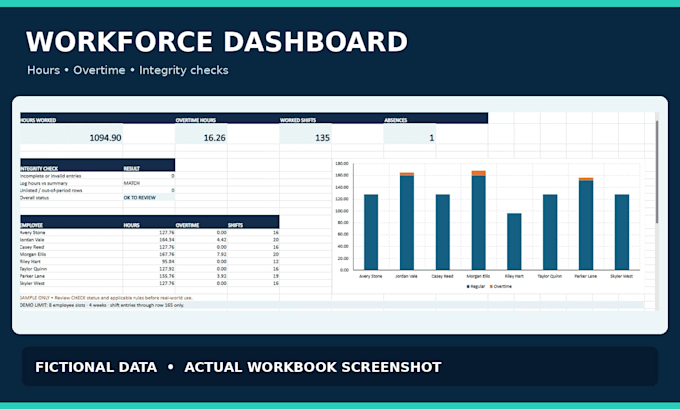
Task: Click Riley Hart's bar in the chart
Action: pyautogui.click(x=514, y=242)
